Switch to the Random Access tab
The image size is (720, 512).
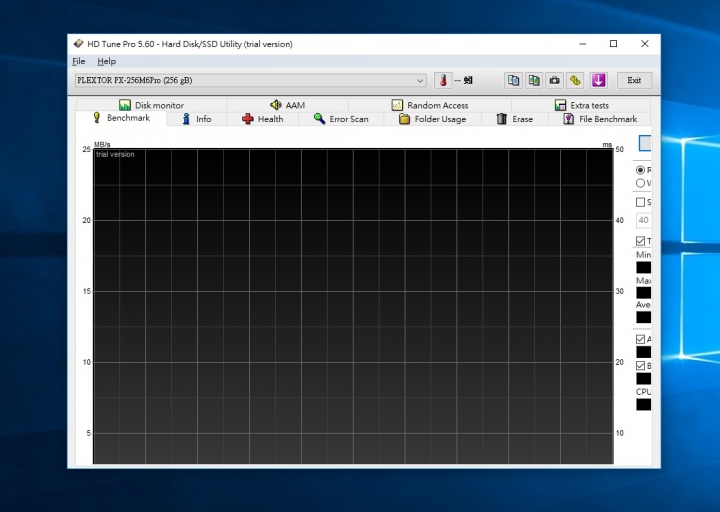(430, 105)
